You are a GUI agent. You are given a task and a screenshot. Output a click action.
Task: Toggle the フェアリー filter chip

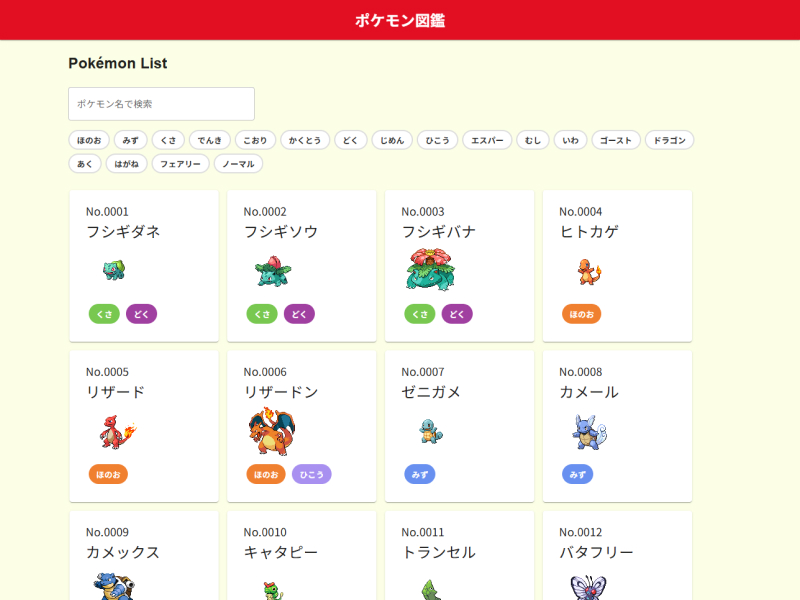tap(181, 164)
